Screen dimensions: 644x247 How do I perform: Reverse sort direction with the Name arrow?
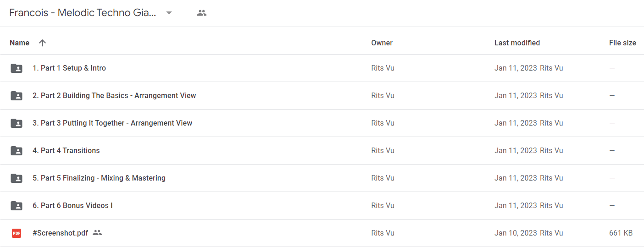click(x=42, y=43)
